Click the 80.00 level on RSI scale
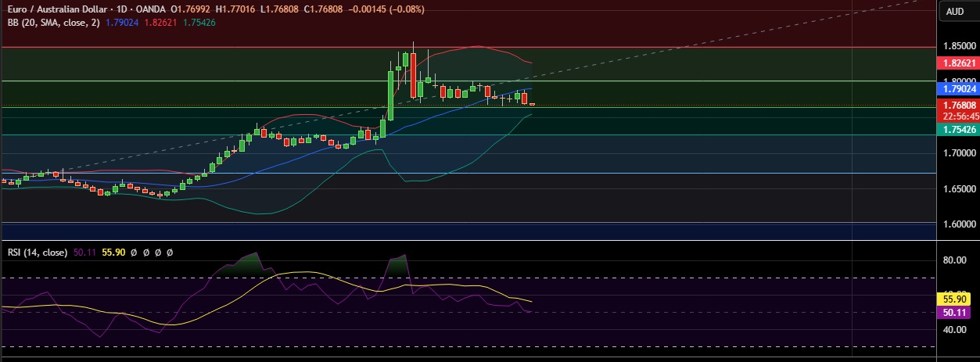Viewport: 980px width, 362px height. pyautogui.click(x=957, y=260)
